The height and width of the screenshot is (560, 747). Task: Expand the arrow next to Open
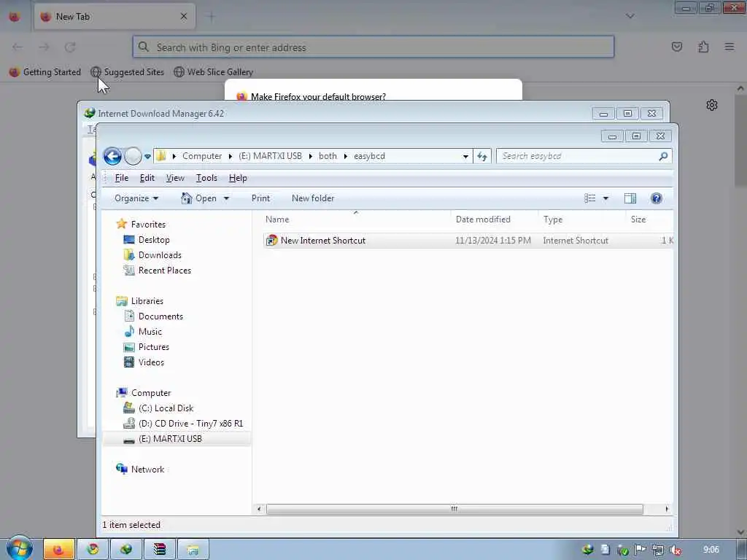pos(226,198)
